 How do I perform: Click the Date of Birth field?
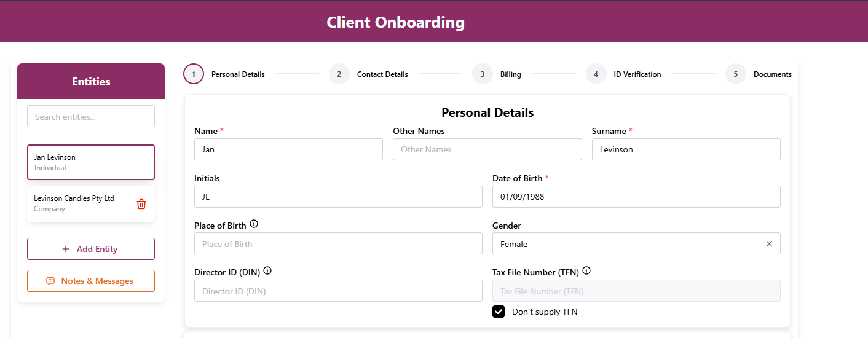pyautogui.click(x=636, y=197)
